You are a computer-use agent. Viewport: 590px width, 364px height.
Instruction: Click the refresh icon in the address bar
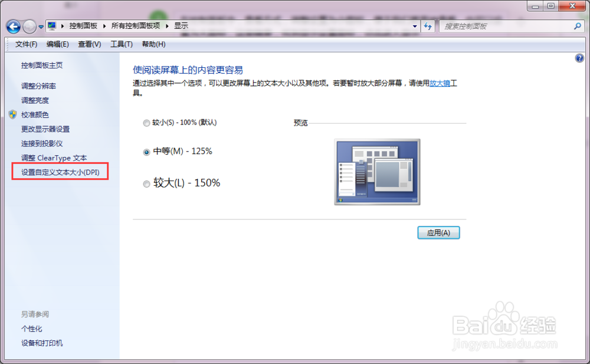(x=430, y=26)
